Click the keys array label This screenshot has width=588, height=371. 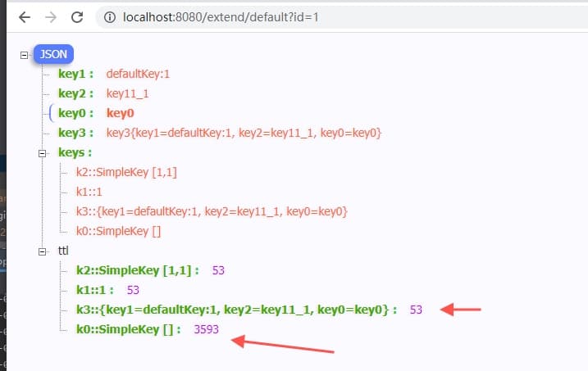click(74, 153)
